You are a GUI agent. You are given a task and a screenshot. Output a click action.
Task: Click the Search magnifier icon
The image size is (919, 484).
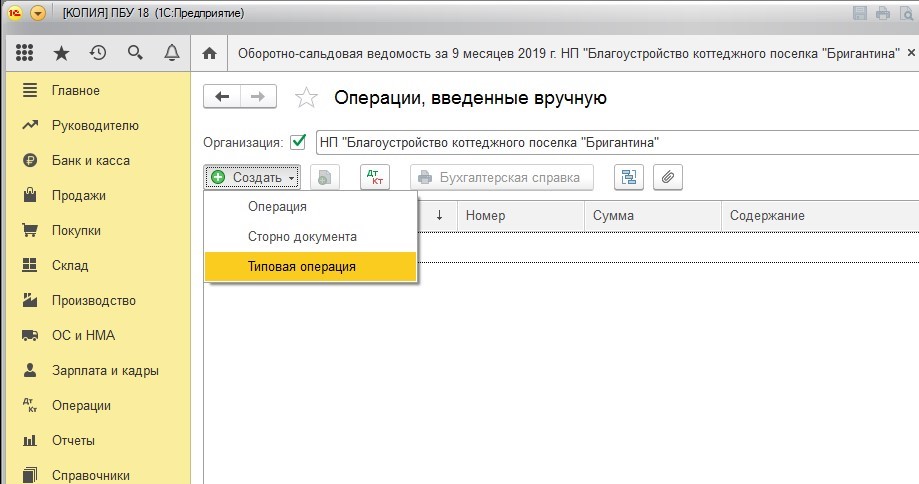(x=134, y=53)
